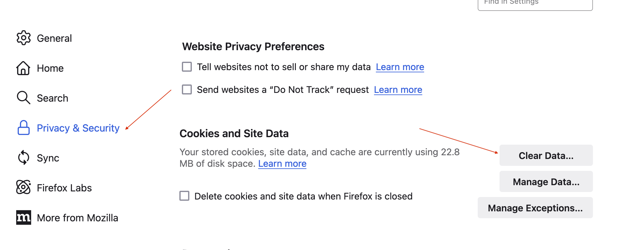Image resolution: width=644 pixels, height=250 pixels.
Task: Open the General settings section
Action: pos(54,38)
